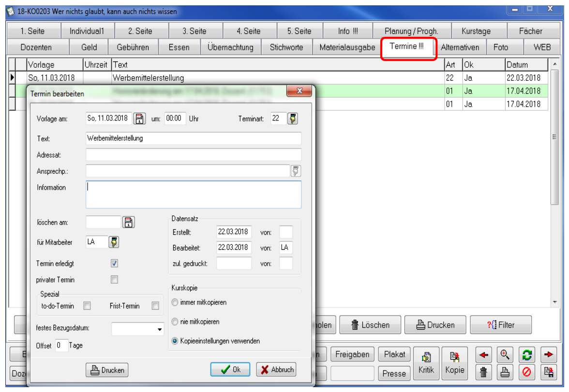
Task: Click the Kritik icon button
Action: click(426, 363)
